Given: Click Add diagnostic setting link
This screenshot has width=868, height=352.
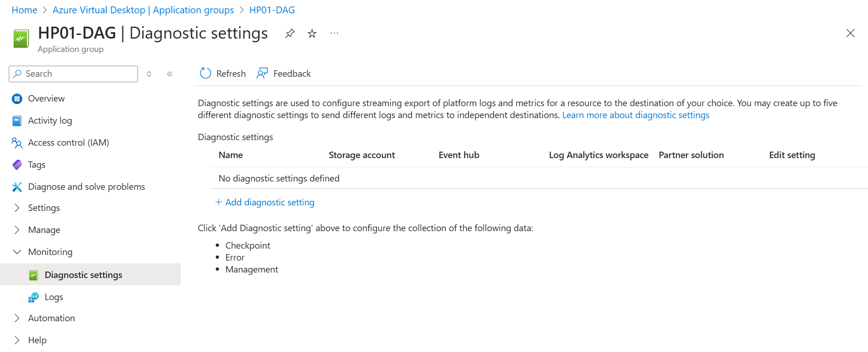Looking at the screenshot, I should tap(270, 203).
